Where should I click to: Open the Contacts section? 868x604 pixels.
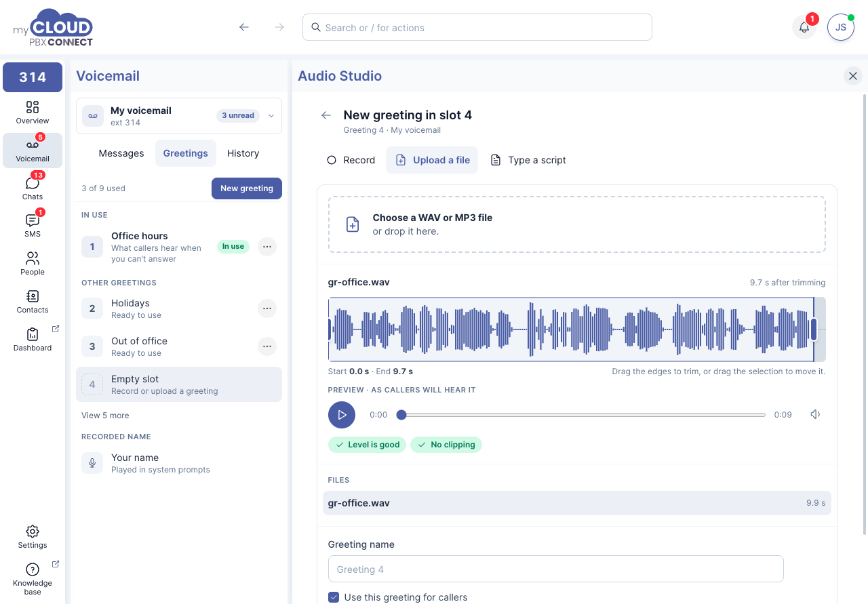point(33,301)
